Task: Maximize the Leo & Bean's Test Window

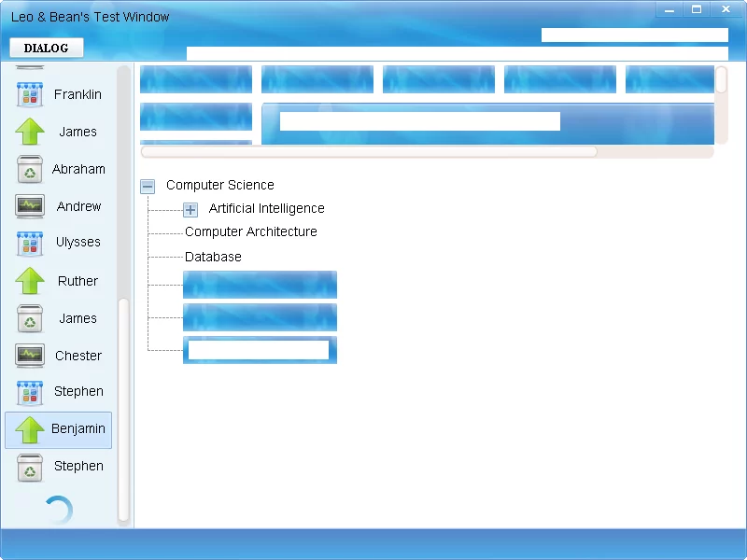Action: coord(696,9)
